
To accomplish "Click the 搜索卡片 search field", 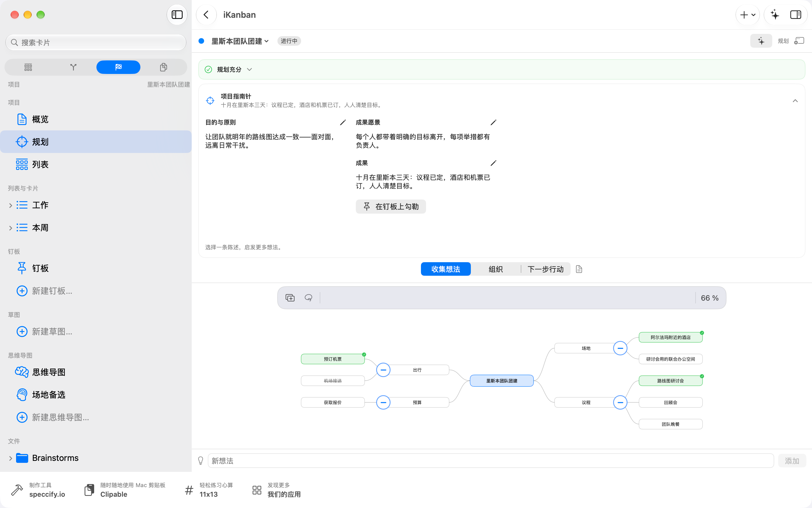I will tap(96, 42).
